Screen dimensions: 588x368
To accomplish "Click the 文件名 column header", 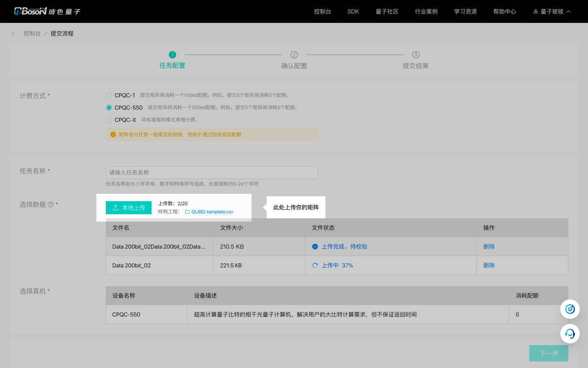I will pos(121,228).
